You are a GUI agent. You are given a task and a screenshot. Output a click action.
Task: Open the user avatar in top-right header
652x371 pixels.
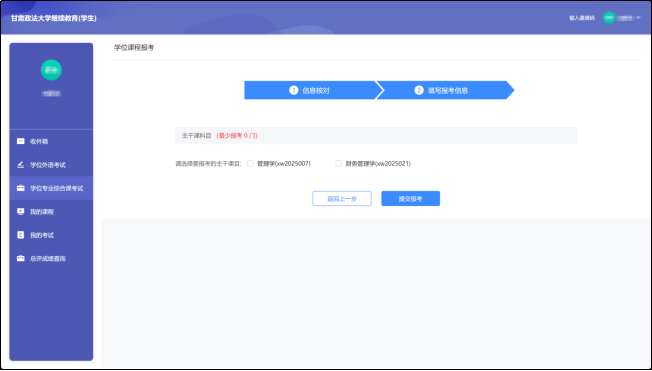tap(609, 17)
